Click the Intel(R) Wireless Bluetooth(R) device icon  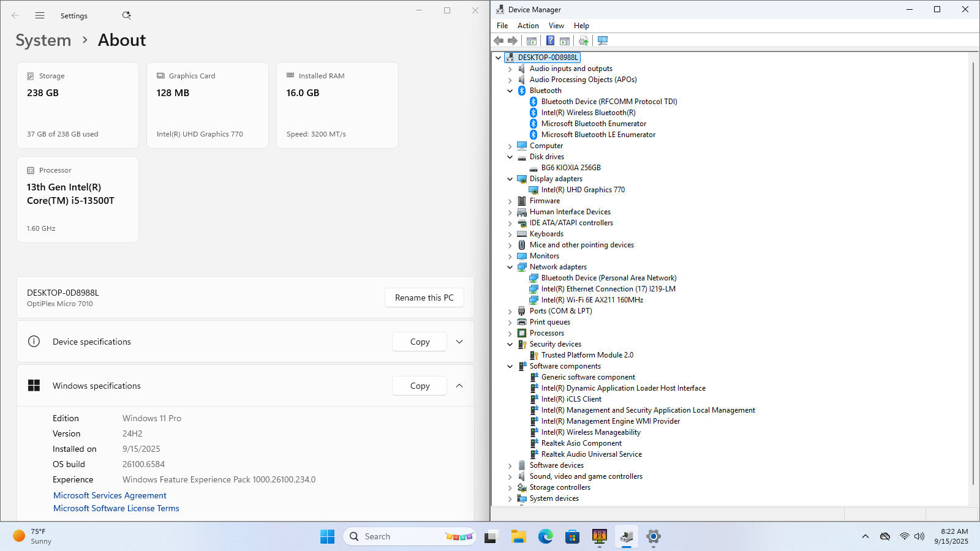click(x=533, y=113)
